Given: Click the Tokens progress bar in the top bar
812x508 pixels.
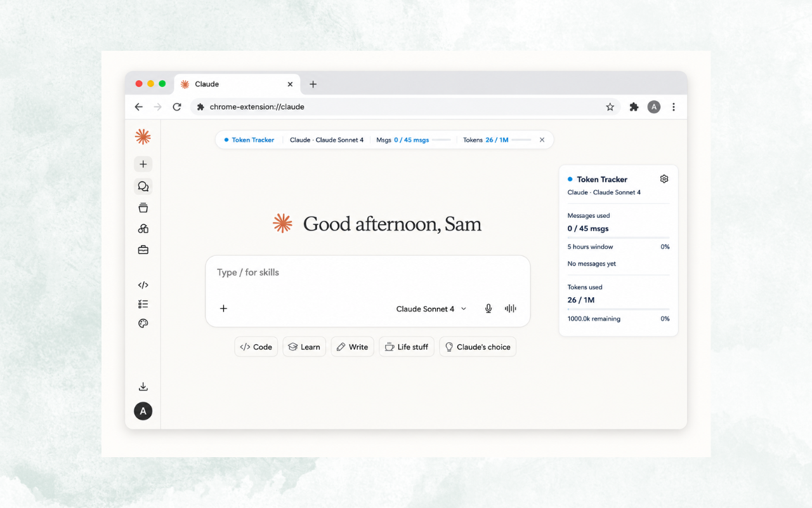Looking at the screenshot, I should (x=521, y=140).
